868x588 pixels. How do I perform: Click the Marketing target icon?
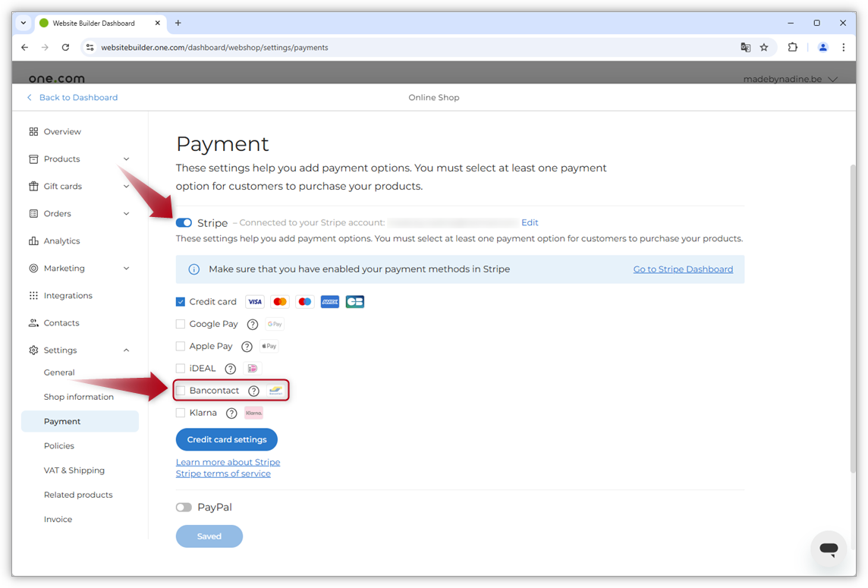click(34, 268)
